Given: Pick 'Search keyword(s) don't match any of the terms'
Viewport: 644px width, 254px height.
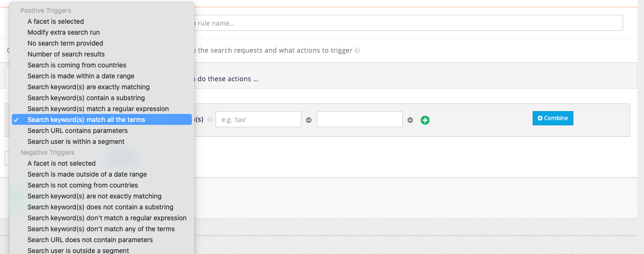Looking at the screenshot, I should point(102,229).
